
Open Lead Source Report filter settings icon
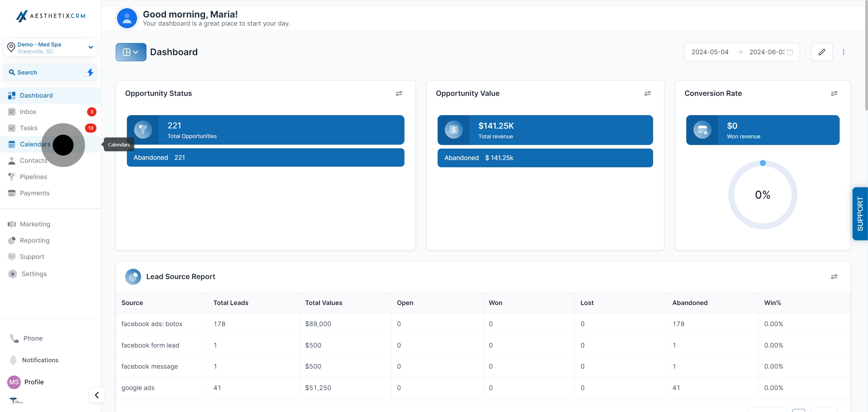click(x=834, y=277)
